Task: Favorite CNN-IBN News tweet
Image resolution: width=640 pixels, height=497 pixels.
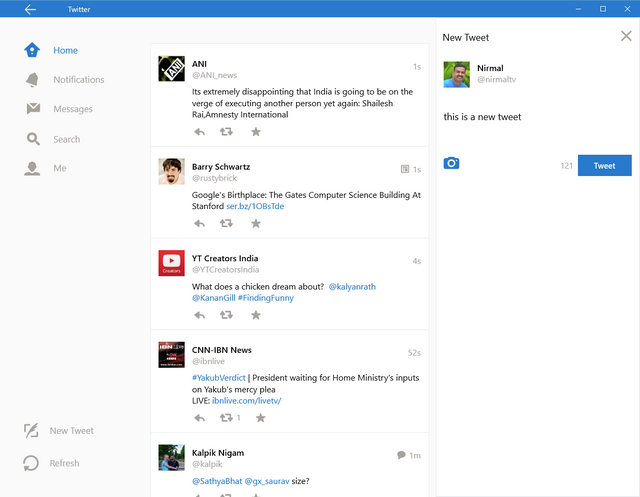Action: pos(260,418)
